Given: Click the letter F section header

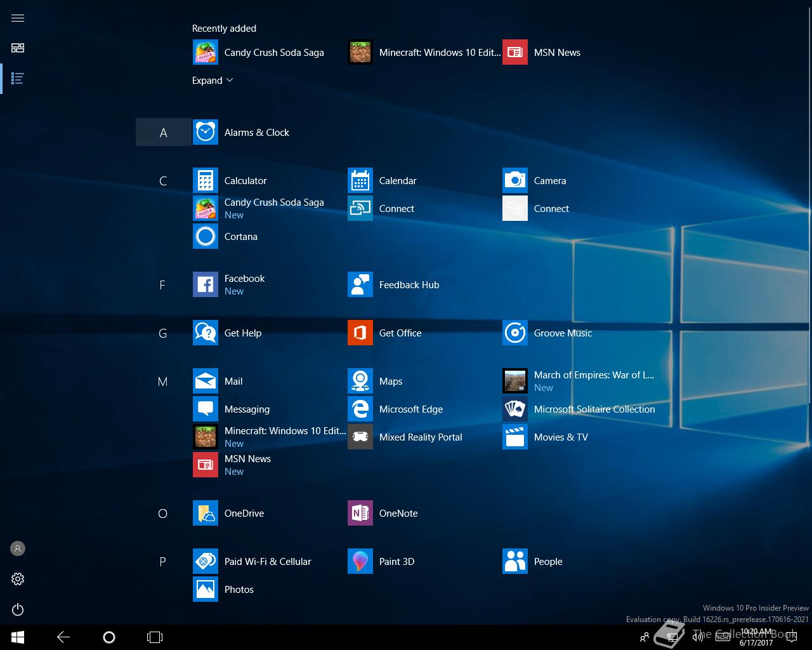Looking at the screenshot, I should click(x=163, y=284).
